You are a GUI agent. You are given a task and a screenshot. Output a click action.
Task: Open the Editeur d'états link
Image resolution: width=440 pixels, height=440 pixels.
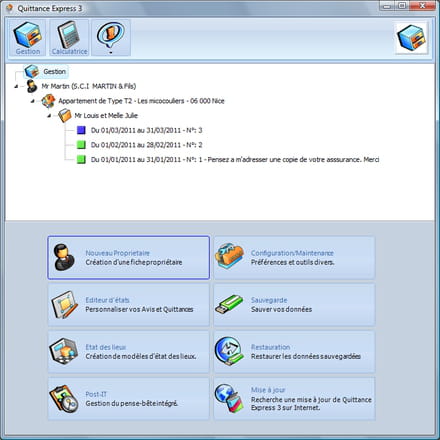[x=107, y=300]
